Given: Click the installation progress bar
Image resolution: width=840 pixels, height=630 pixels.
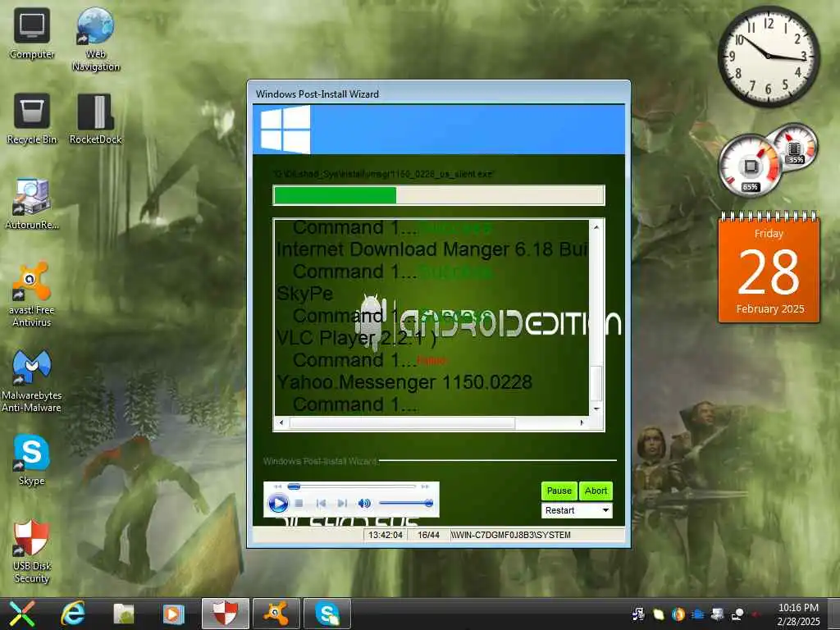Looking at the screenshot, I should tap(439, 195).
